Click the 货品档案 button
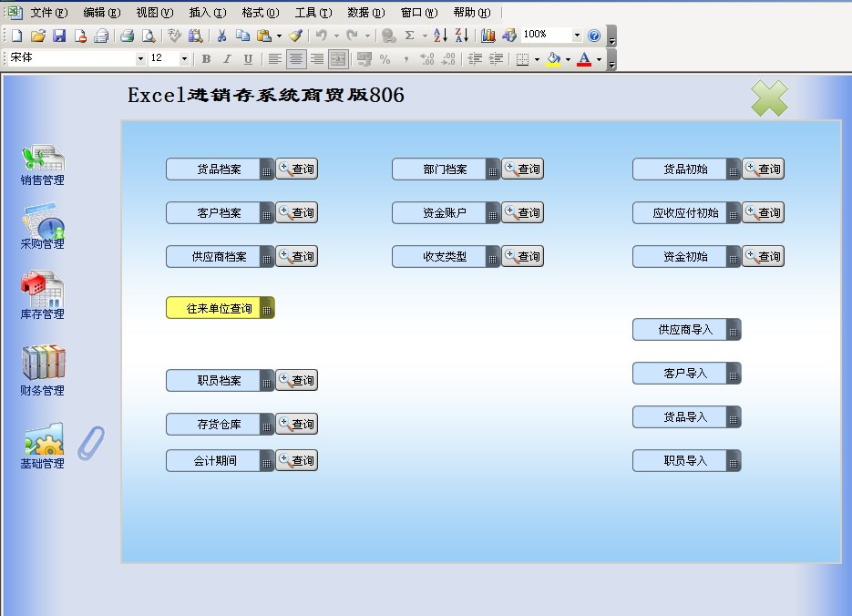The image size is (852, 616). click(220, 169)
